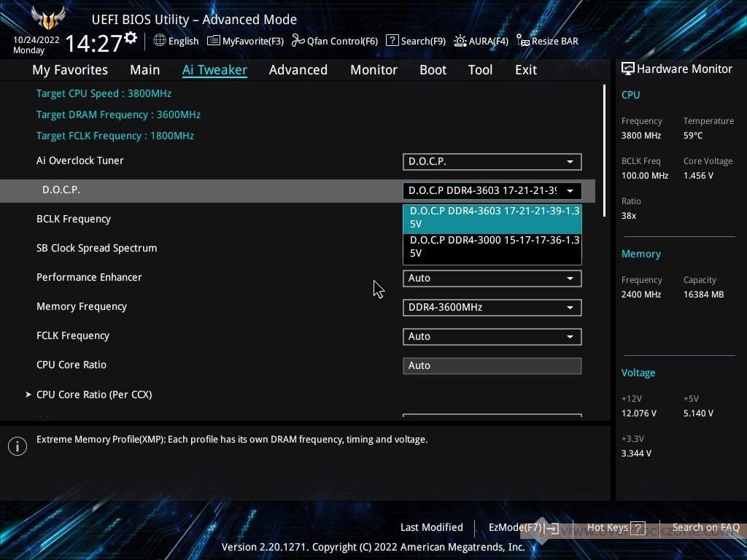747x560 pixels.
Task: Click the English language globe icon
Action: [160, 41]
